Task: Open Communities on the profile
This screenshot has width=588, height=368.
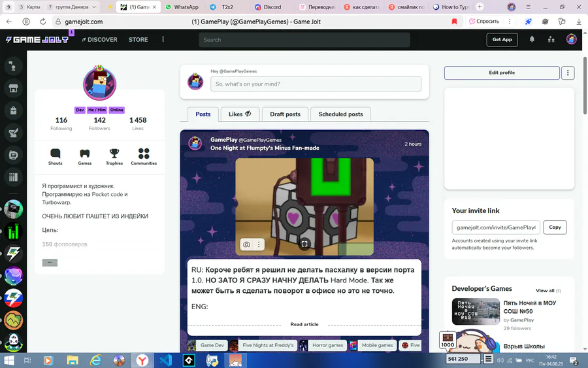Action: point(144,157)
